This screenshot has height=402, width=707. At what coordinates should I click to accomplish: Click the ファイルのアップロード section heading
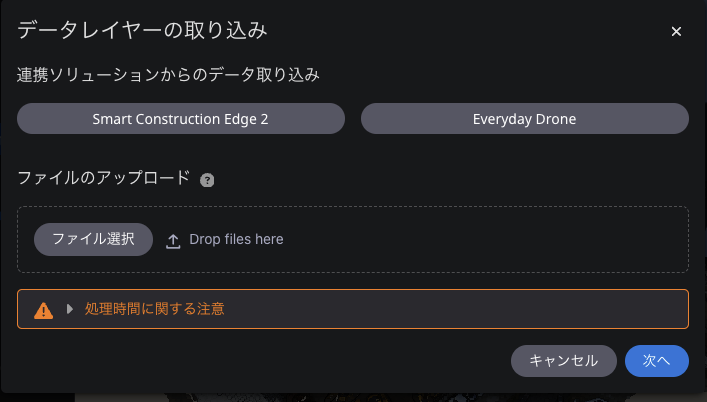coord(104,178)
